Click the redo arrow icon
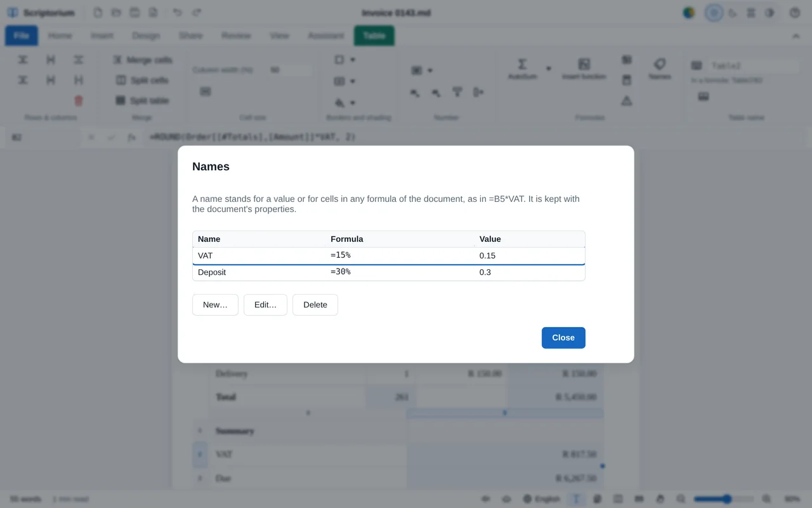The width and height of the screenshot is (812, 508). tap(197, 13)
